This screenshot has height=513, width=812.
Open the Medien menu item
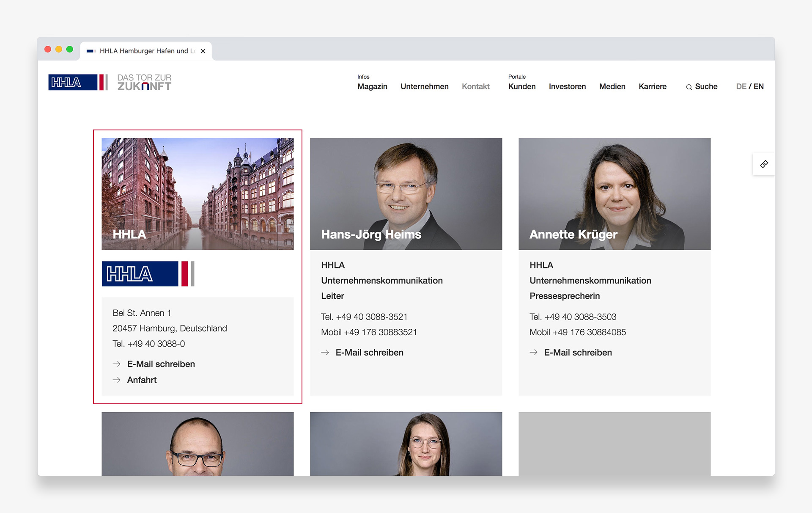[x=612, y=86]
